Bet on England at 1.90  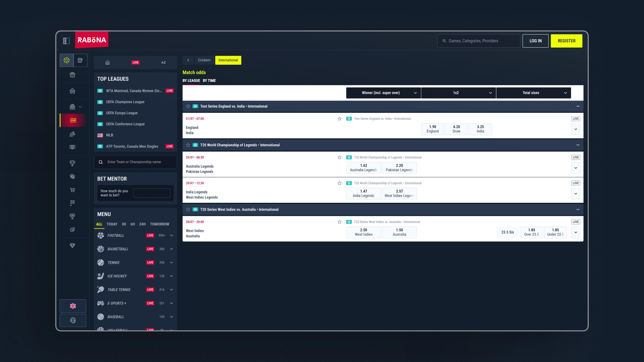433,129
